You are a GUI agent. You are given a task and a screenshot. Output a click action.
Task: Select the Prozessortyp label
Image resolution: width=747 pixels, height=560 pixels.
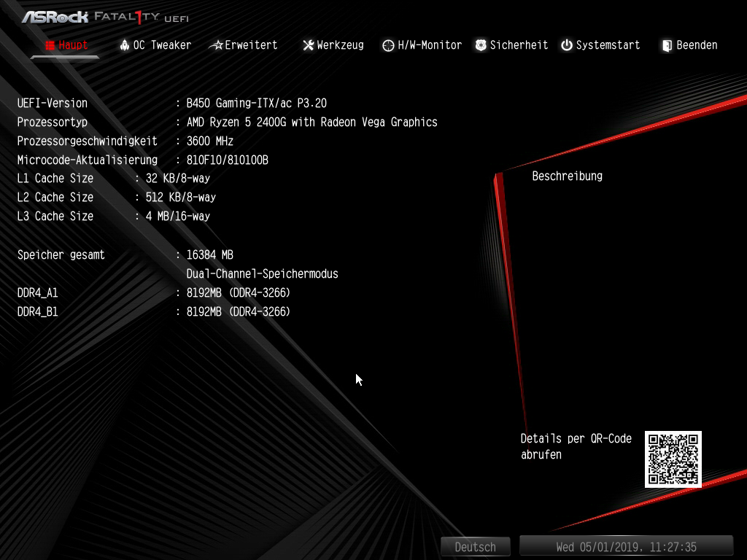(53, 122)
